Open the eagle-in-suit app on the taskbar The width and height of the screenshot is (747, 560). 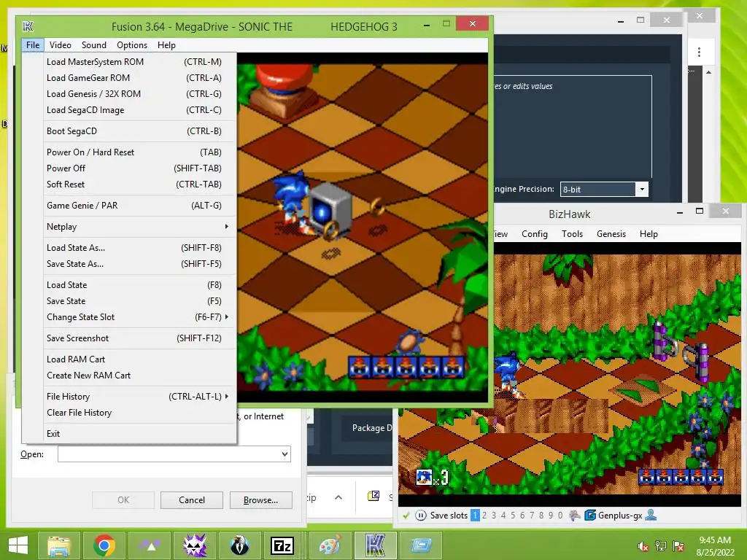point(239,545)
